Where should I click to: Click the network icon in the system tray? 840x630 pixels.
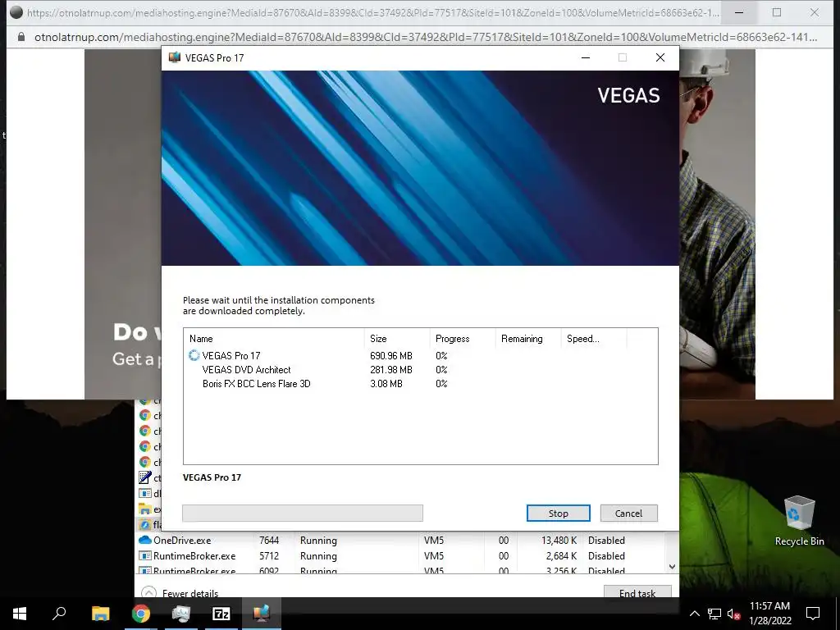tap(714, 614)
